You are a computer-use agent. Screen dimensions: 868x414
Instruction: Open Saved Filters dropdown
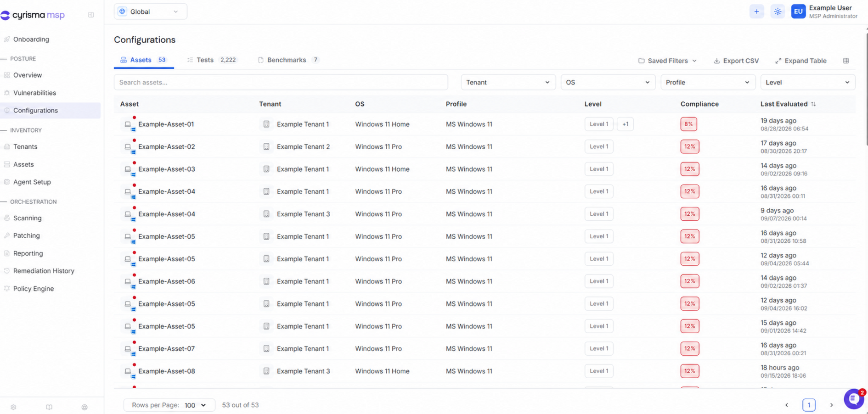pyautogui.click(x=667, y=61)
